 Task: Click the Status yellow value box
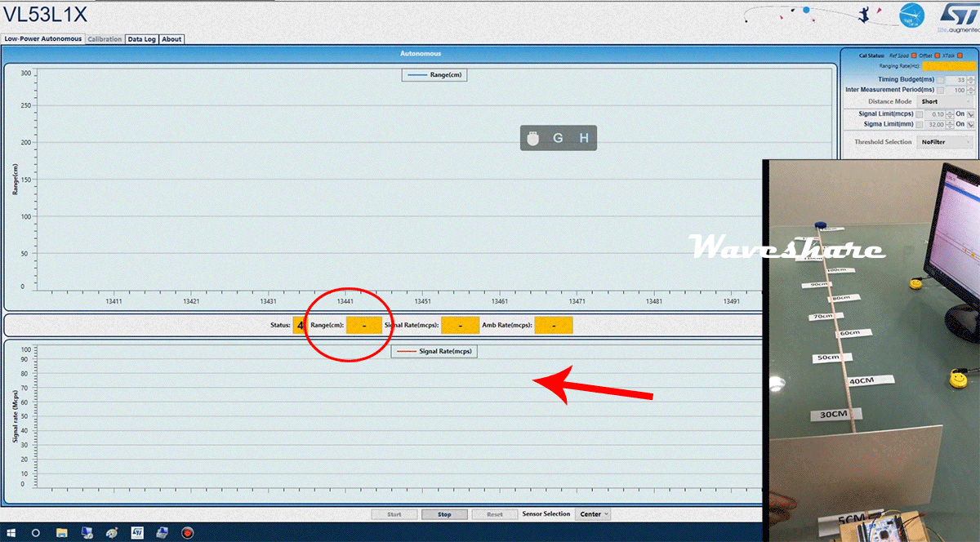click(301, 325)
